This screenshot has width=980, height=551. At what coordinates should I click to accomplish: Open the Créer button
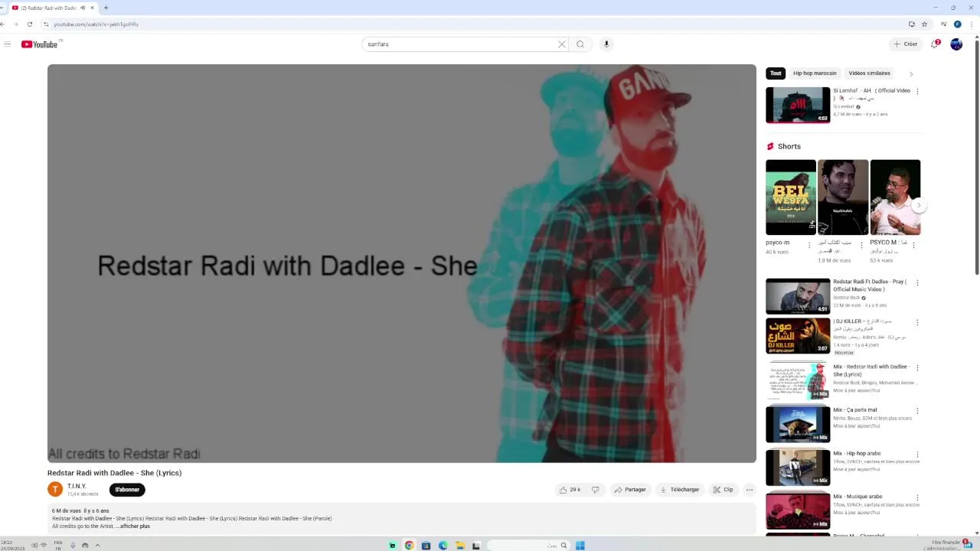coord(905,44)
